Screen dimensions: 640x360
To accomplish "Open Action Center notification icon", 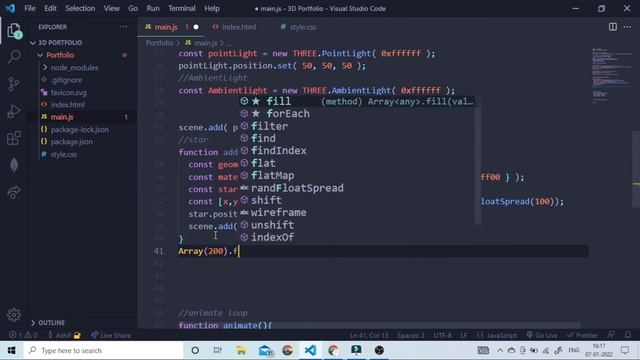I will (x=625, y=350).
